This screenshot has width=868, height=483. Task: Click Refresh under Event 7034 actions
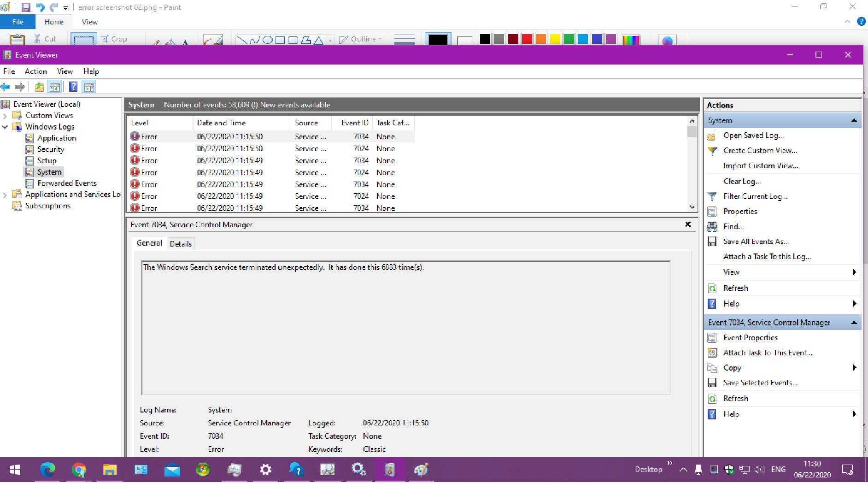coord(735,398)
